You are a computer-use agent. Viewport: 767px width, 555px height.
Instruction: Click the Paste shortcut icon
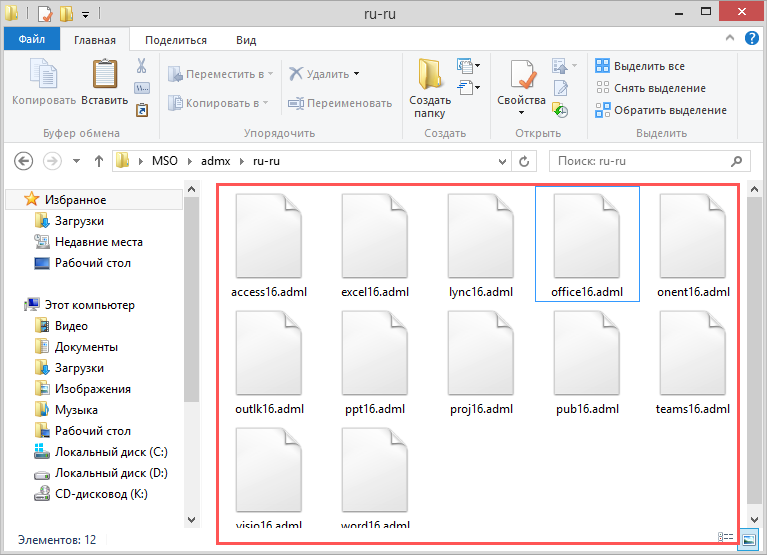coord(142,110)
